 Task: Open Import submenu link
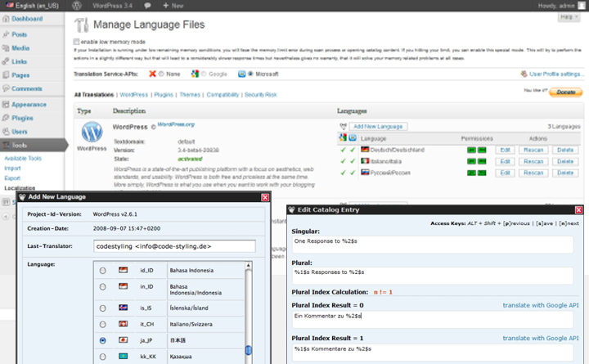point(12,169)
